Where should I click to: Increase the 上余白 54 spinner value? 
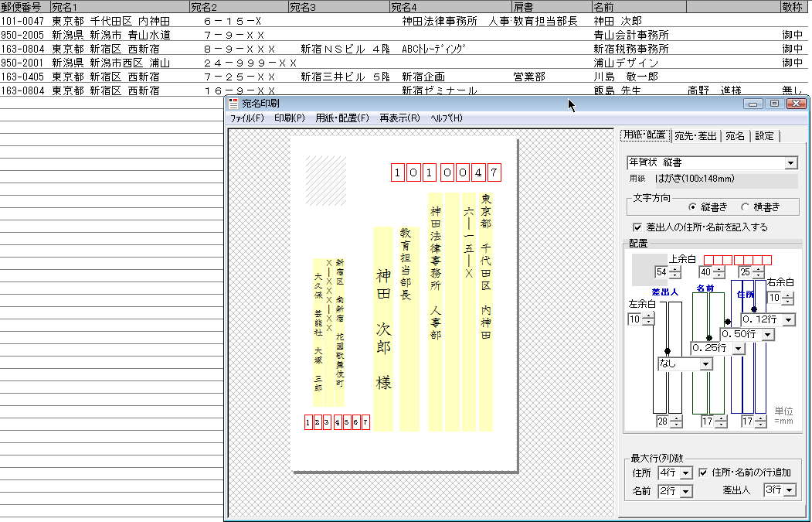674,269
